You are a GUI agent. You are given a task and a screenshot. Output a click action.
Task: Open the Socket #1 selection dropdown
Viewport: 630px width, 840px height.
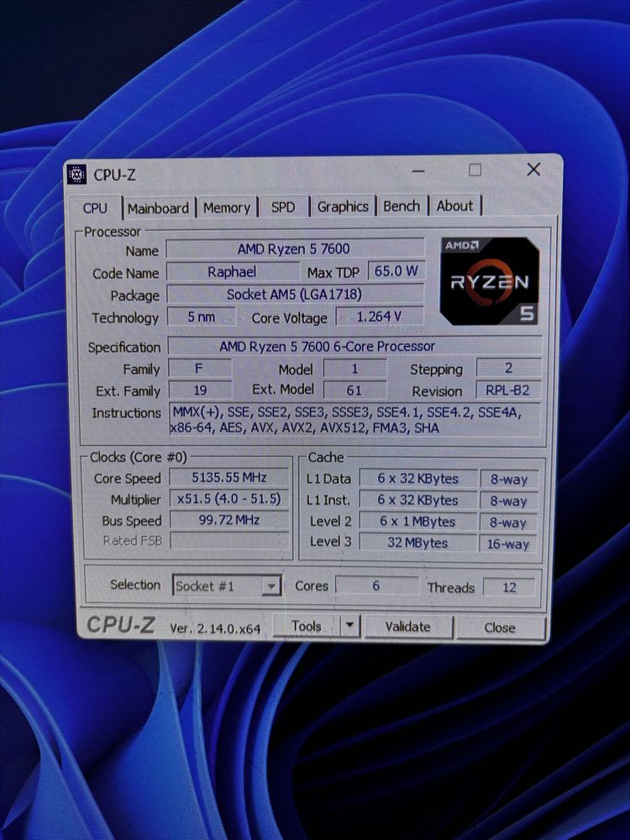[227, 585]
